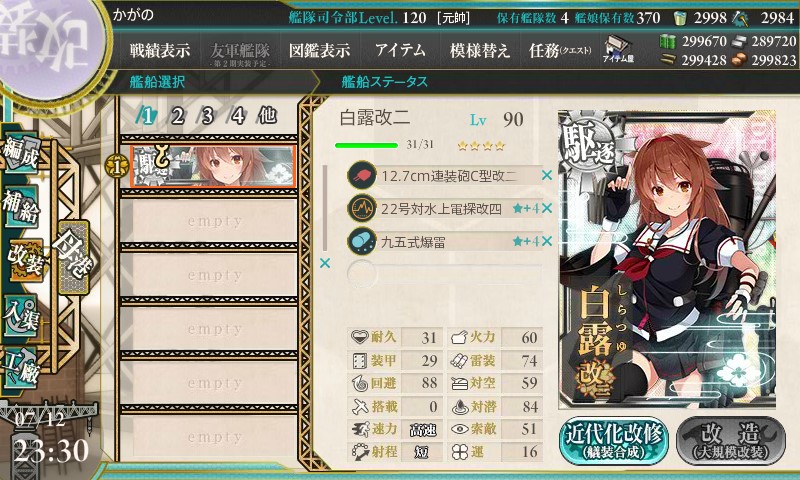Image resolution: width=800 pixels, height=480 pixels.
Task: Click 近代化改修 modernization button
Action: click(x=614, y=441)
